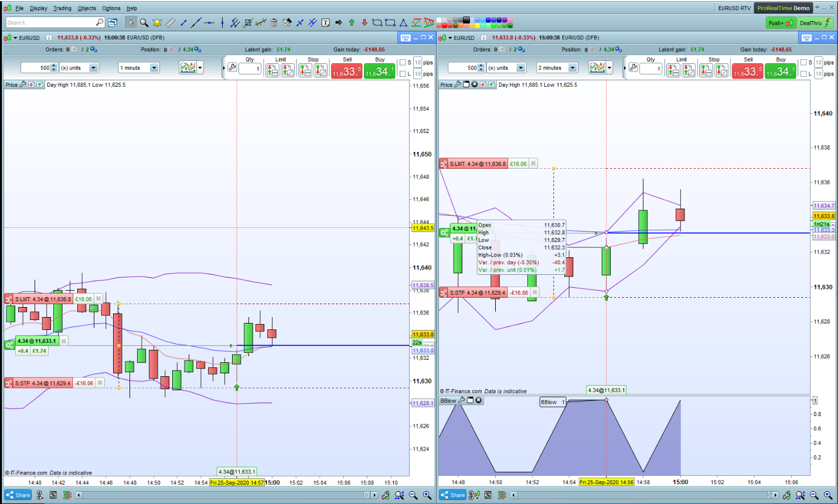The width and height of the screenshot is (838, 504).
Task: Click wrench icon on left Price label
Action: (x=23, y=84)
